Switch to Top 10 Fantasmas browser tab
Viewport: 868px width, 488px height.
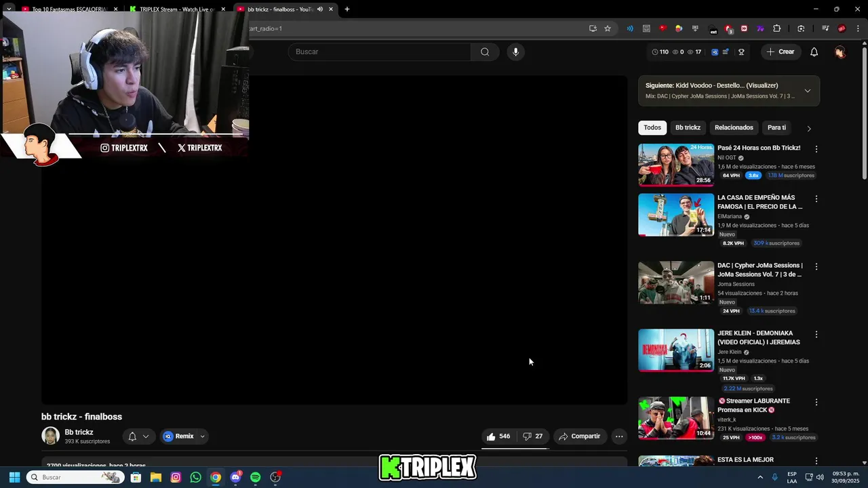click(68, 9)
